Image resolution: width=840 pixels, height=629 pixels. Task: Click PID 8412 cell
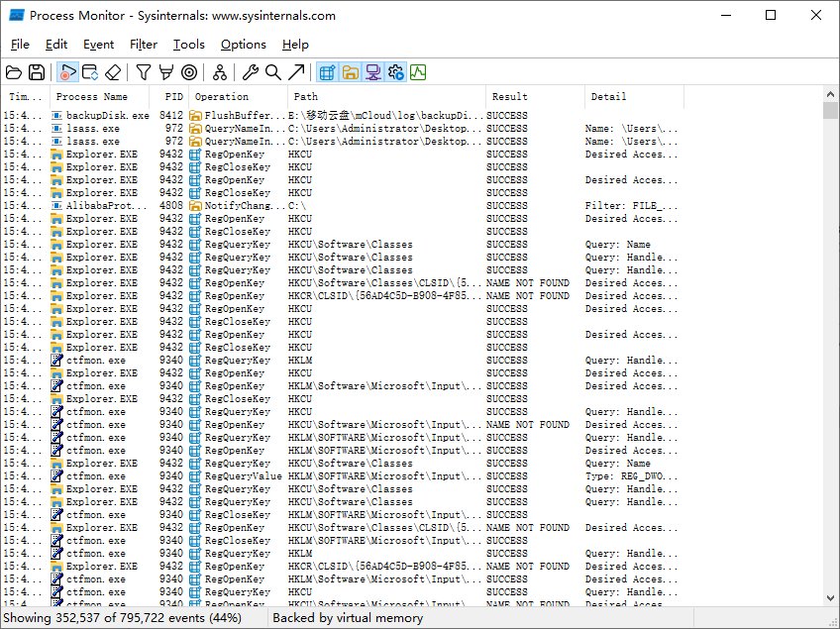pyautogui.click(x=171, y=115)
